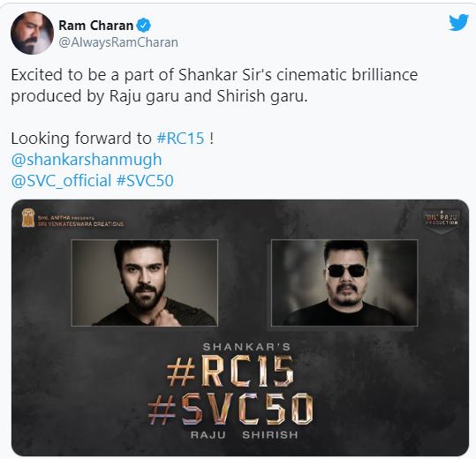Screen dimensions: 476x459
Task: Open the @SVC_official mention
Action: click(x=61, y=181)
